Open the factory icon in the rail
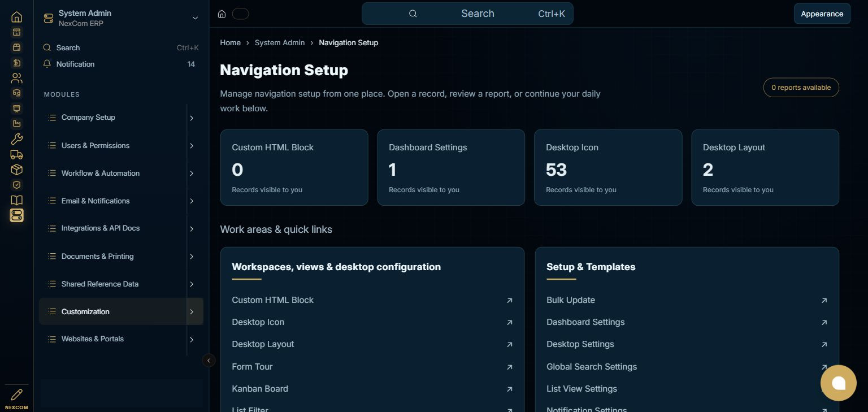The image size is (868, 412). [16, 124]
